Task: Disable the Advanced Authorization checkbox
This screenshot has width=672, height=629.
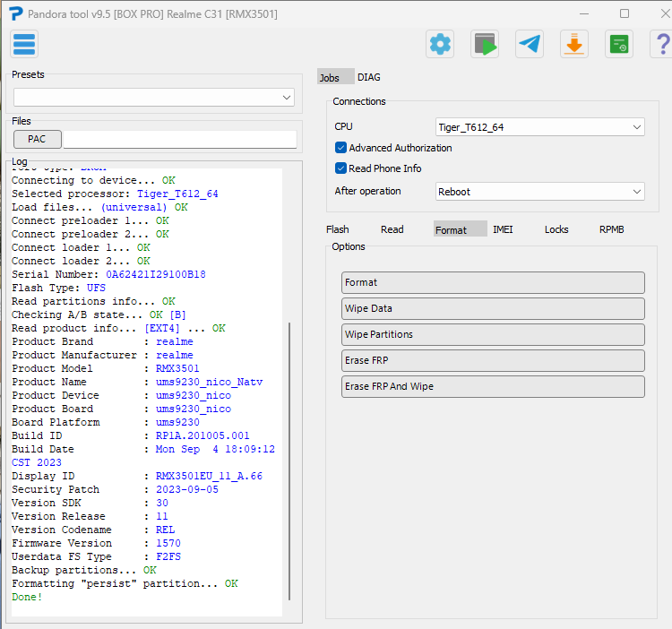Action: [x=341, y=148]
